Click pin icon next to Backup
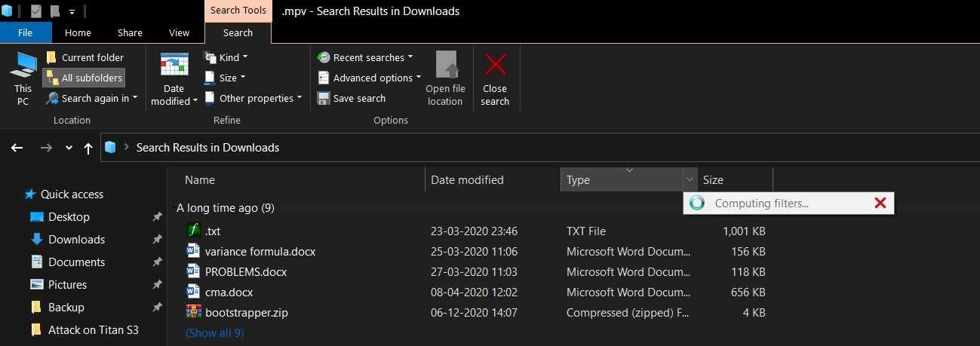 pyautogui.click(x=157, y=308)
